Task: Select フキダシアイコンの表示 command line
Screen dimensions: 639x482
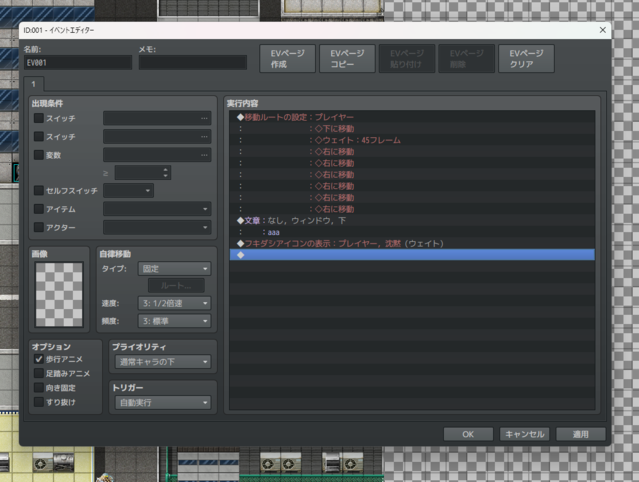Action: tap(412, 244)
